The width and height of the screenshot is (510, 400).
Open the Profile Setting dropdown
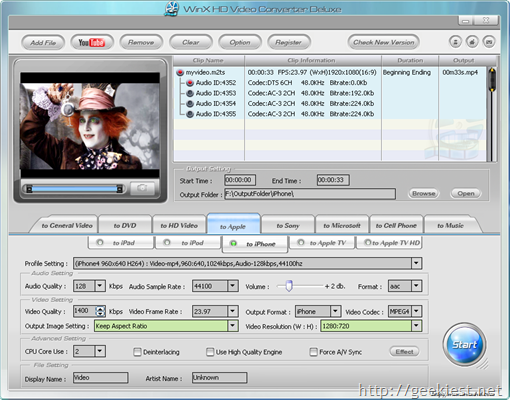click(x=416, y=263)
